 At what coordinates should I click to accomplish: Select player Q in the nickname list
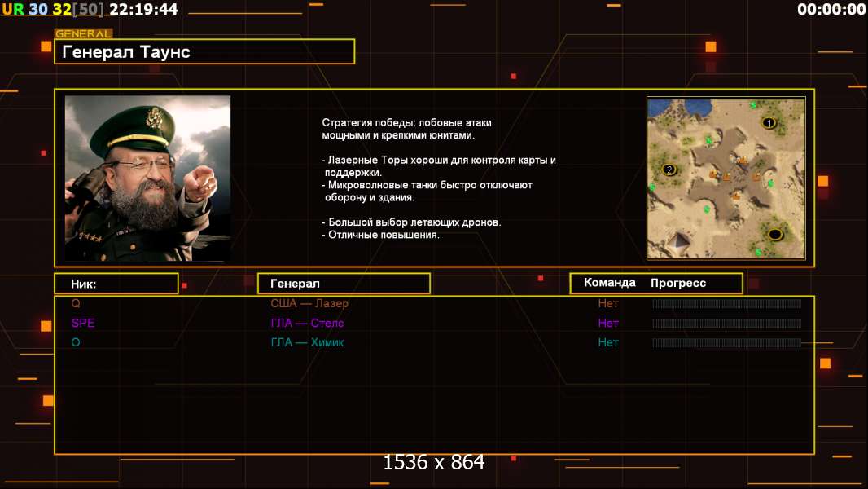pos(76,303)
